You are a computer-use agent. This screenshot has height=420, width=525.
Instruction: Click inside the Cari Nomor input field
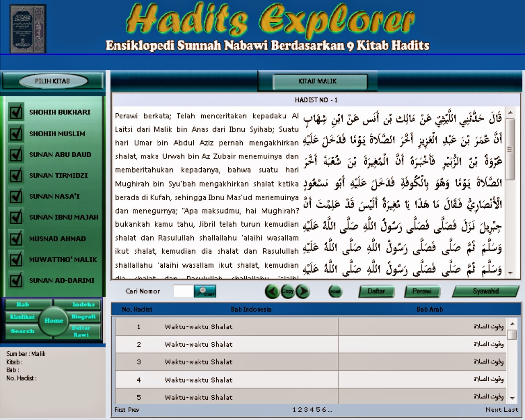pyautogui.click(x=182, y=291)
